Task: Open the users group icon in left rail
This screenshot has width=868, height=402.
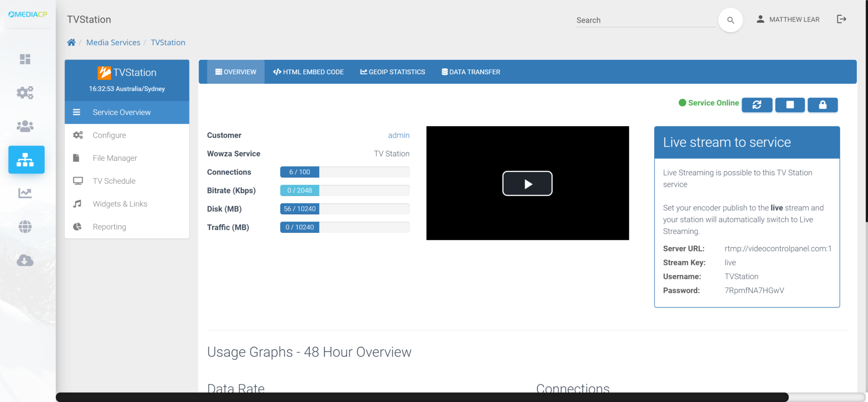Action: click(x=25, y=126)
